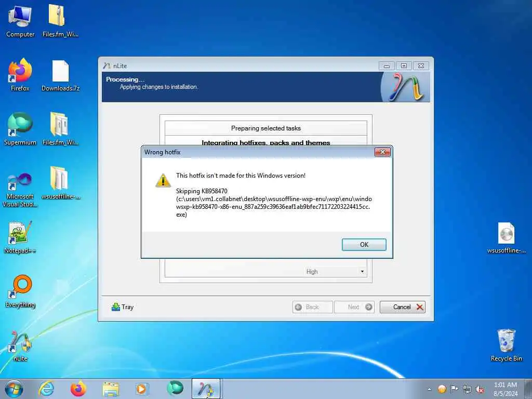This screenshot has height=399, width=532.
Task: Open the Computer desktop icon
Action: pyautogui.click(x=20, y=21)
